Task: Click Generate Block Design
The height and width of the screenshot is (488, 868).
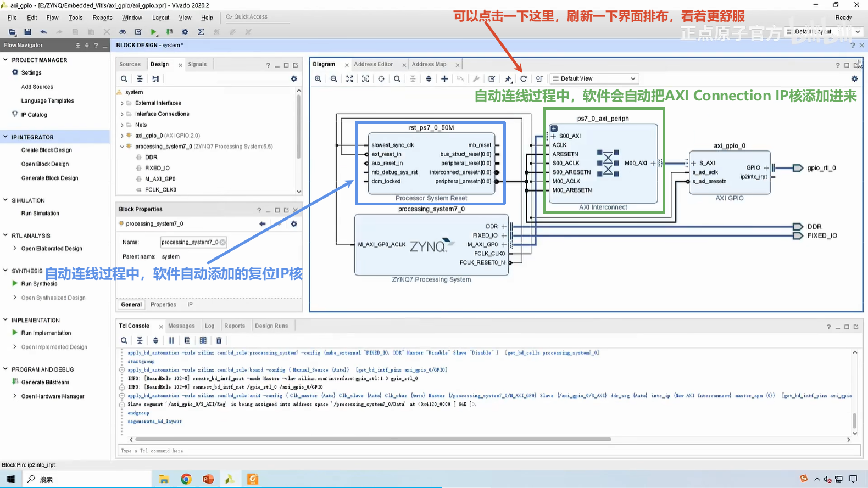Action: pos(50,178)
